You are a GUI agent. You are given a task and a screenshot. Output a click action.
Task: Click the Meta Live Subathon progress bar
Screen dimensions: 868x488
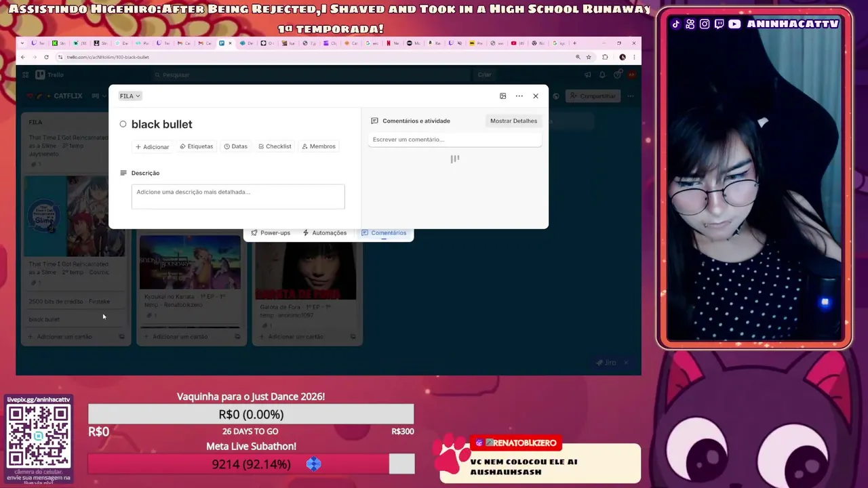pos(251,464)
